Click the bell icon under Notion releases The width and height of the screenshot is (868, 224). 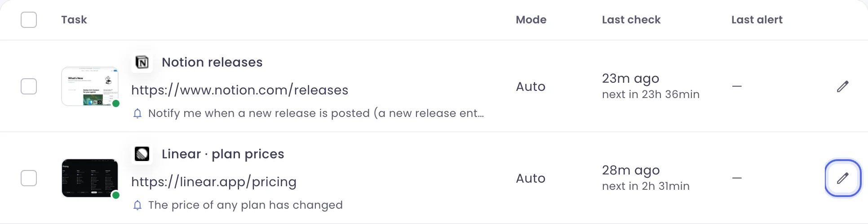click(137, 113)
